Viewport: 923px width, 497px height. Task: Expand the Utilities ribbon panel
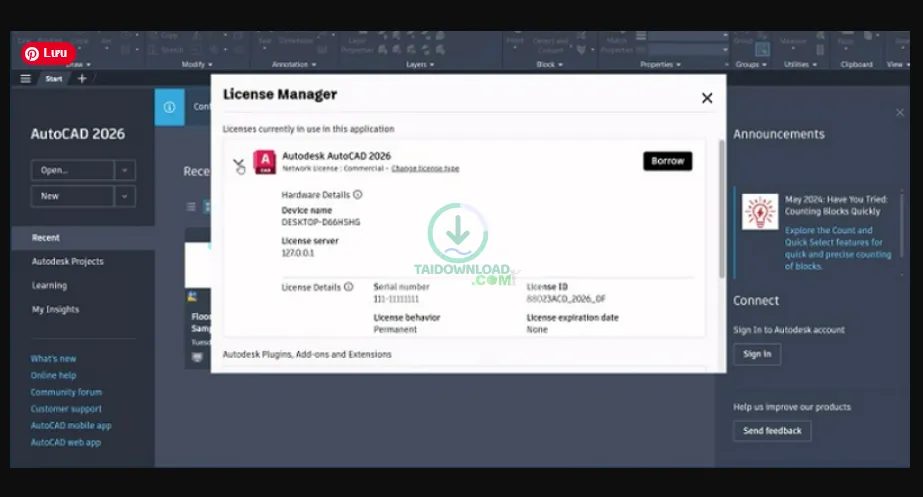[800, 64]
